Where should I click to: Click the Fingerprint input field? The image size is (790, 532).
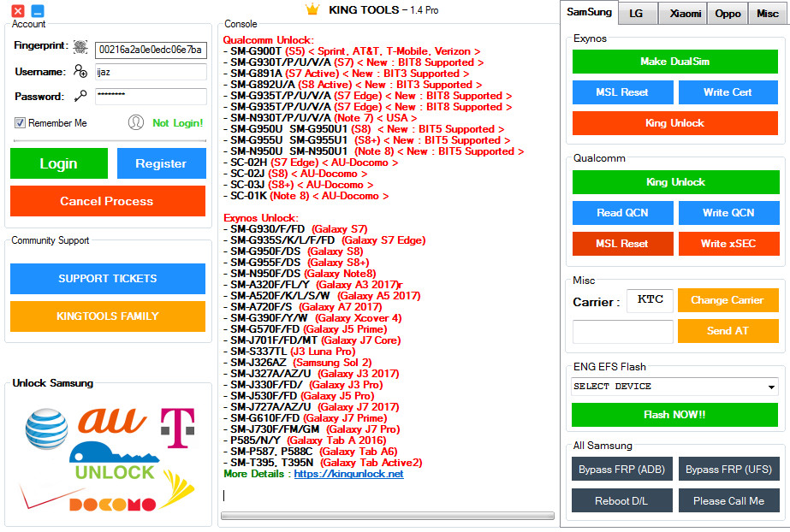pyautogui.click(x=151, y=50)
